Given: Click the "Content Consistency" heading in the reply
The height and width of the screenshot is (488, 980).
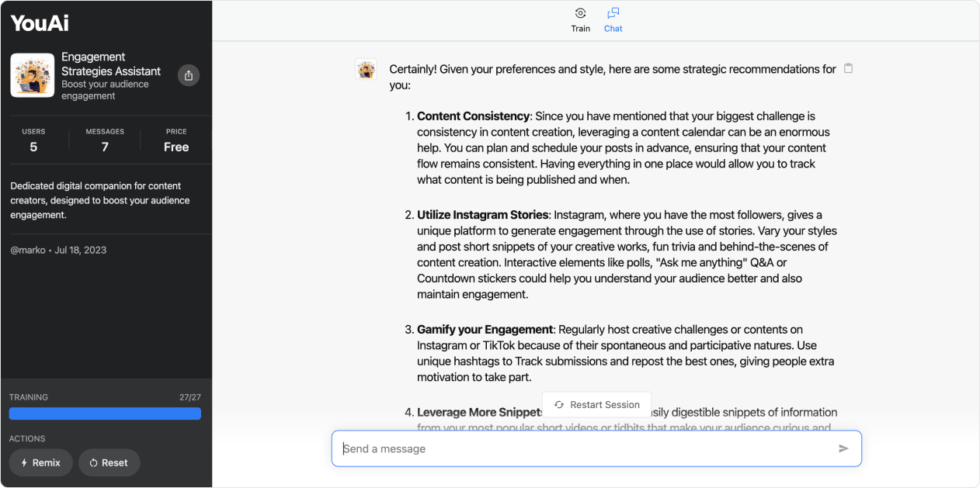Looking at the screenshot, I should point(473,116).
